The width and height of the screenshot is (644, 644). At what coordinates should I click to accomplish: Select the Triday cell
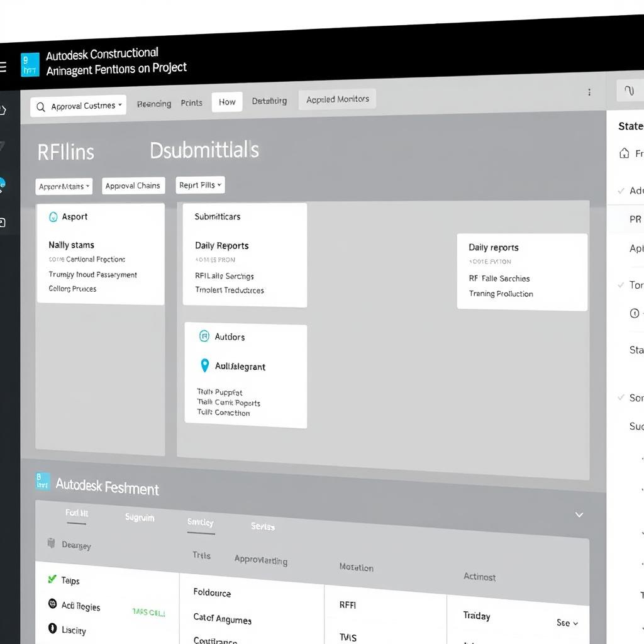477,616
